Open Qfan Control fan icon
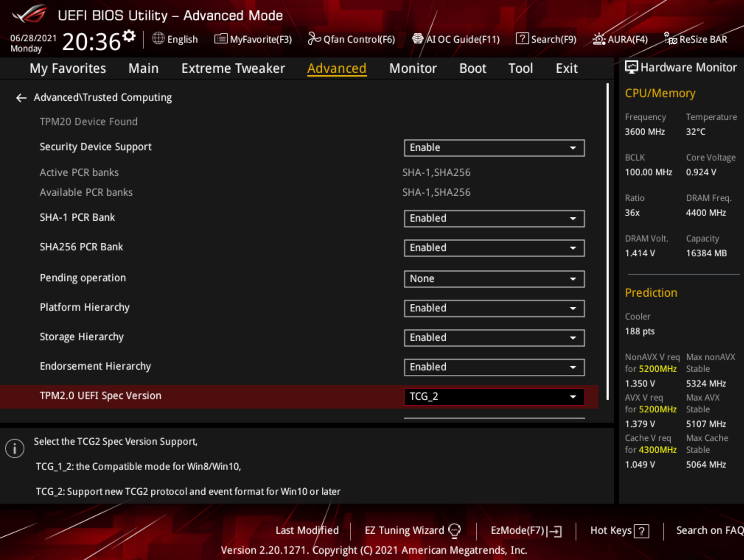Image resolution: width=744 pixels, height=560 pixels. 314,38
